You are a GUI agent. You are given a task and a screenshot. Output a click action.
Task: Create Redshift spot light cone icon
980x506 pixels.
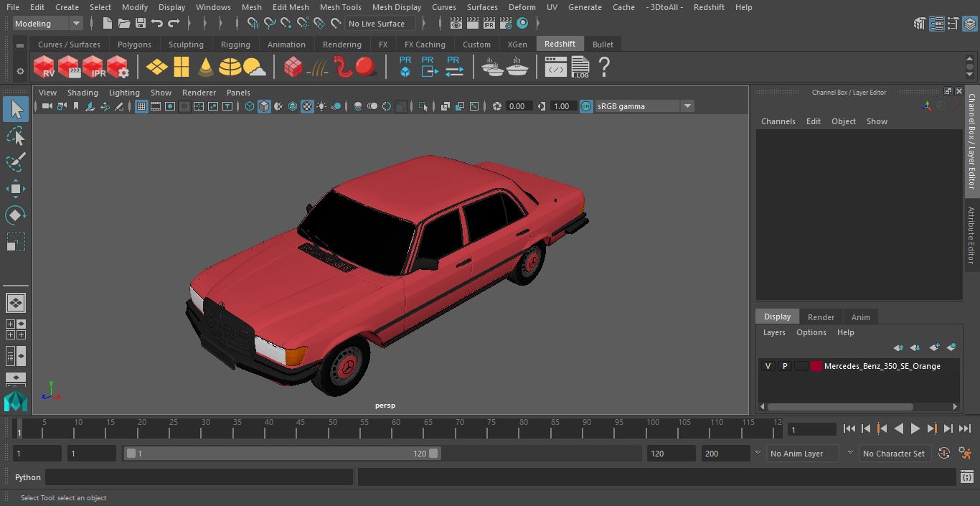click(x=206, y=67)
